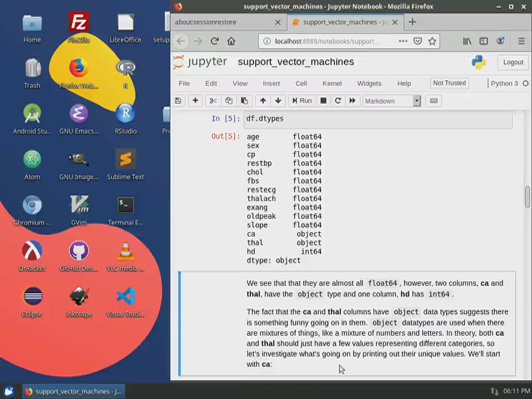Select the VLC media player desktop icon

pyautogui.click(x=126, y=256)
